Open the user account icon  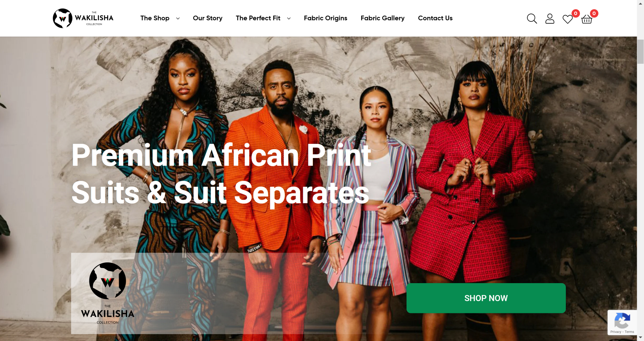point(550,19)
